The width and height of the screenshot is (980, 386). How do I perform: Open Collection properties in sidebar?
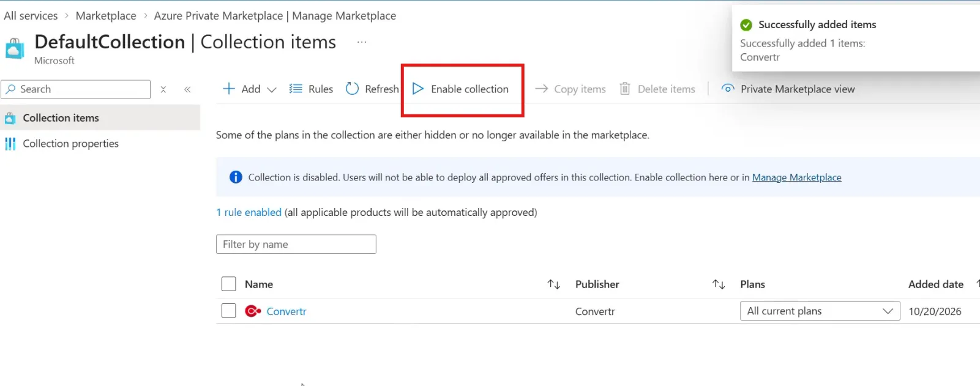[x=71, y=144]
